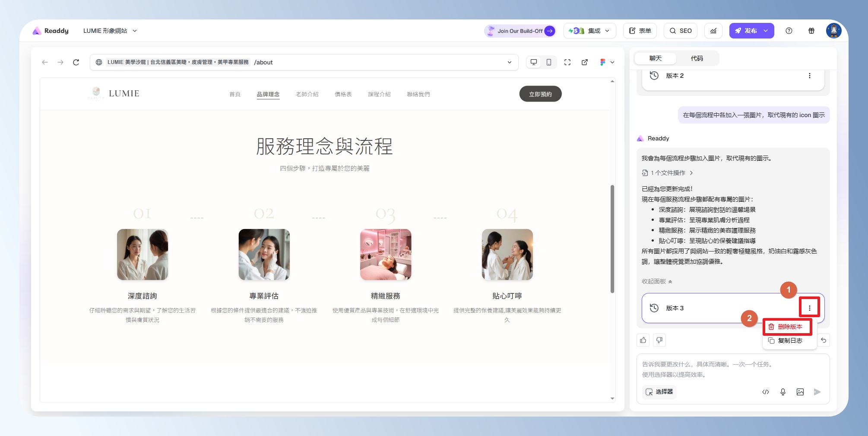
Task: Expand the page URL address dropdown
Action: coord(510,62)
